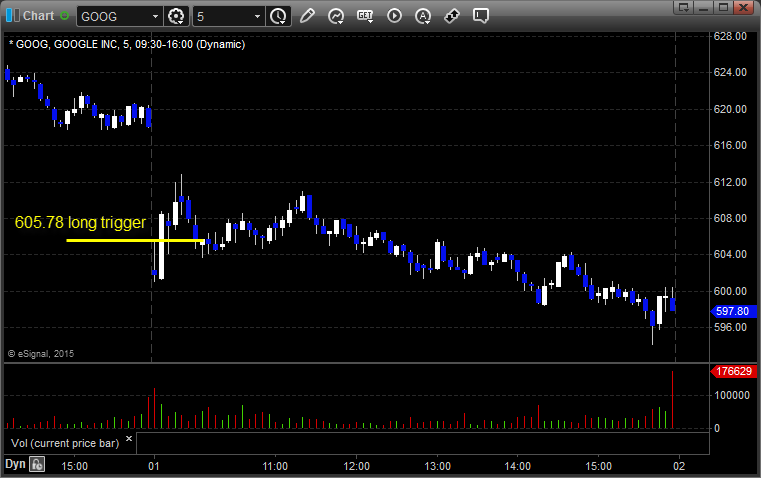Image resolution: width=761 pixels, height=478 pixels.
Task: Expand the interval dropdown arrow
Action: 258,16
